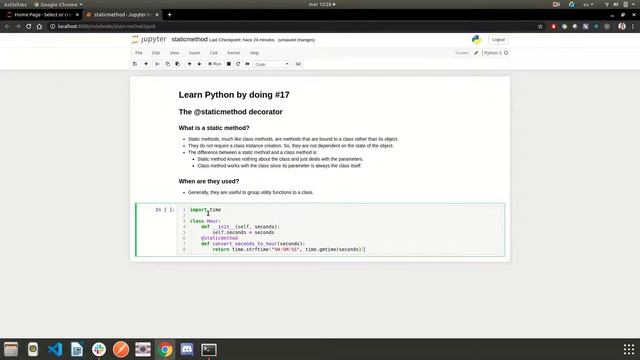
Task: Go forward in browser history
Action: [x=18, y=26]
